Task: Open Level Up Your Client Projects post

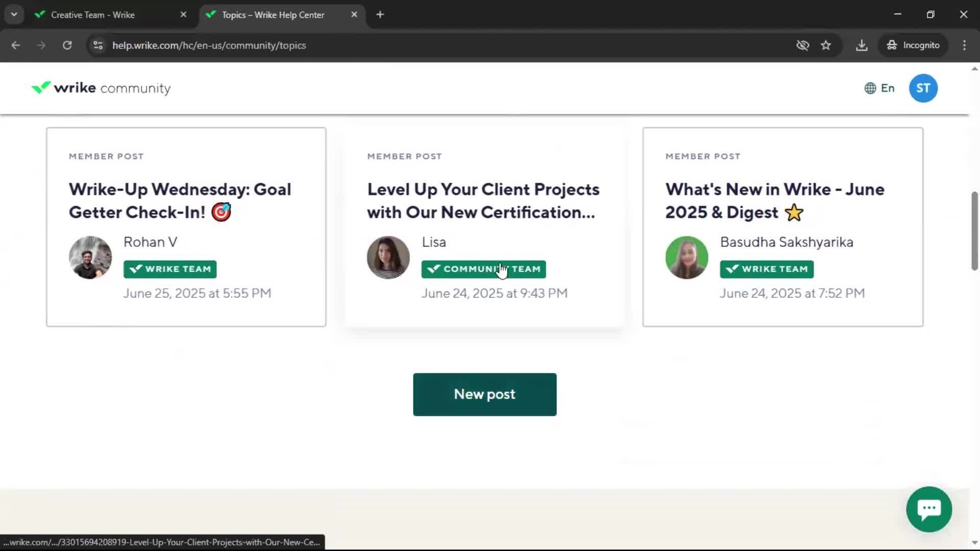Action: click(483, 201)
